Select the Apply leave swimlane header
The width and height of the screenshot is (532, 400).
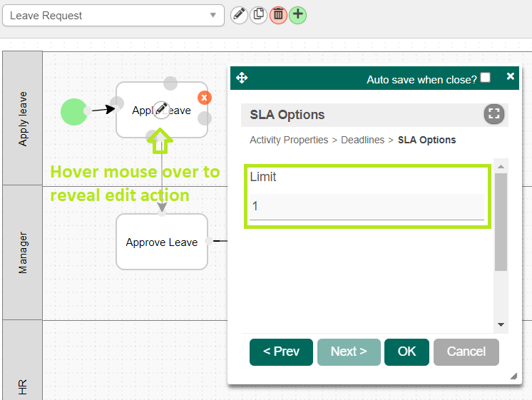[x=22, y=118]
